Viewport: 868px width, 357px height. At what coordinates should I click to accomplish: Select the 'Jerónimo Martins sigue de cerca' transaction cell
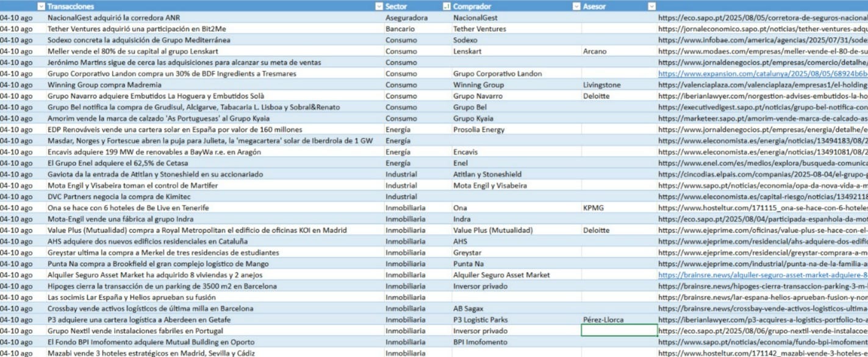coord(215,62)
